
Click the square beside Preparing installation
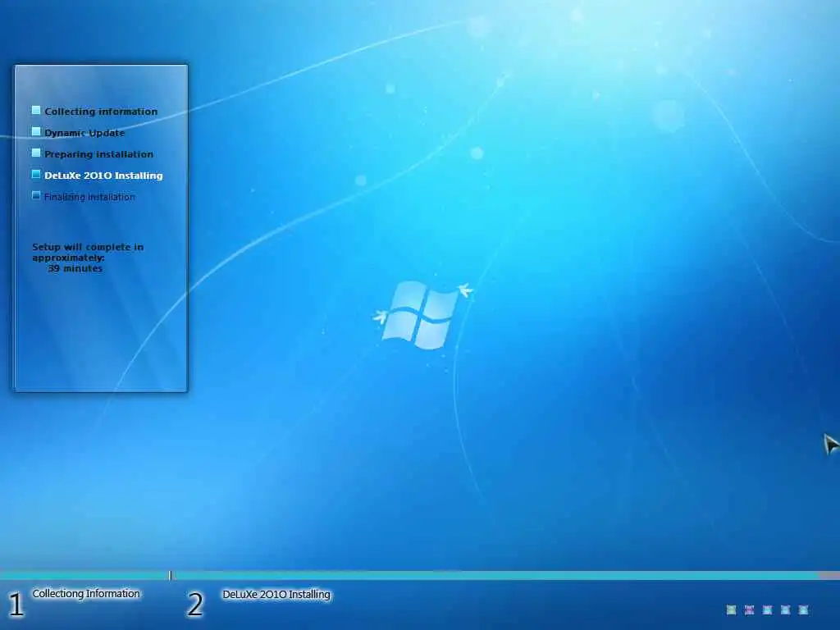pos(36,153)
